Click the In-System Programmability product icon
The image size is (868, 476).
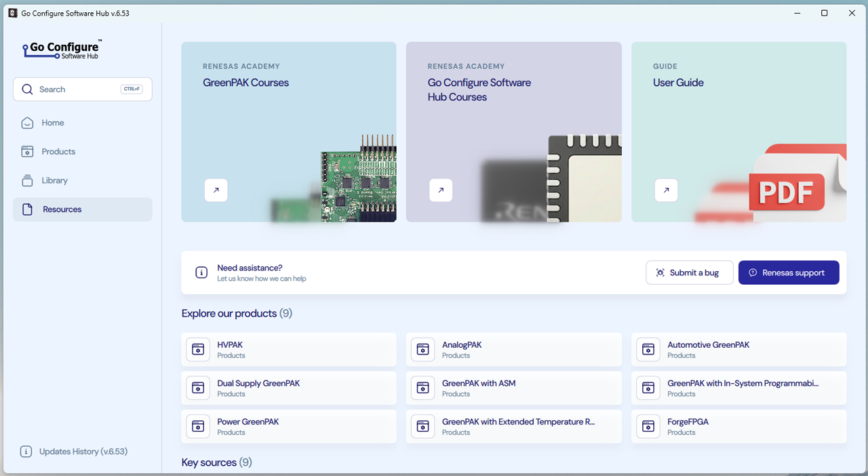click(x=648, y=388)
